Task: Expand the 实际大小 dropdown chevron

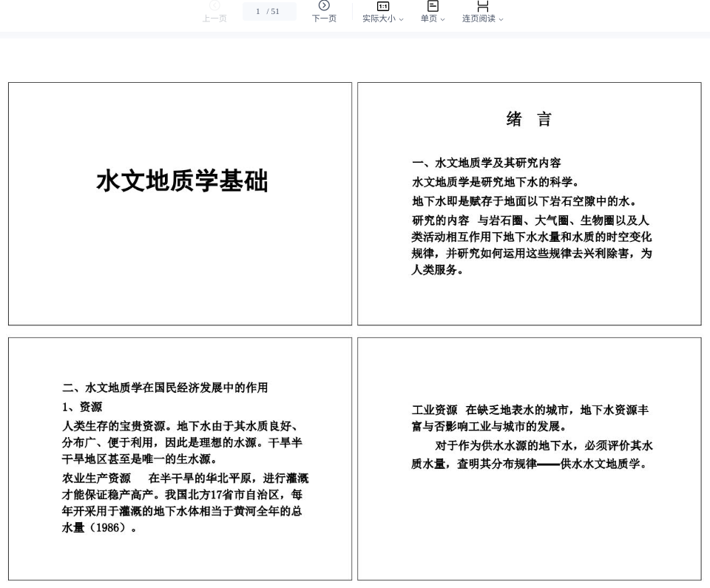Action: [x=402, y=19]
